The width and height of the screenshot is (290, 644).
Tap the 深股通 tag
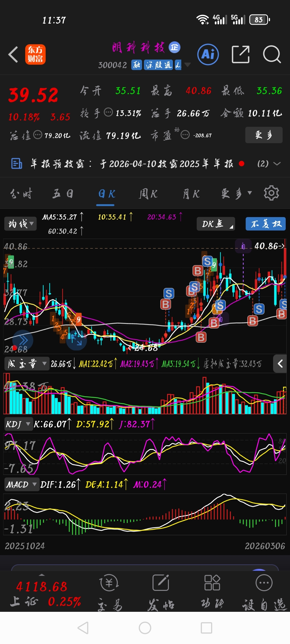tap(158, 65)
